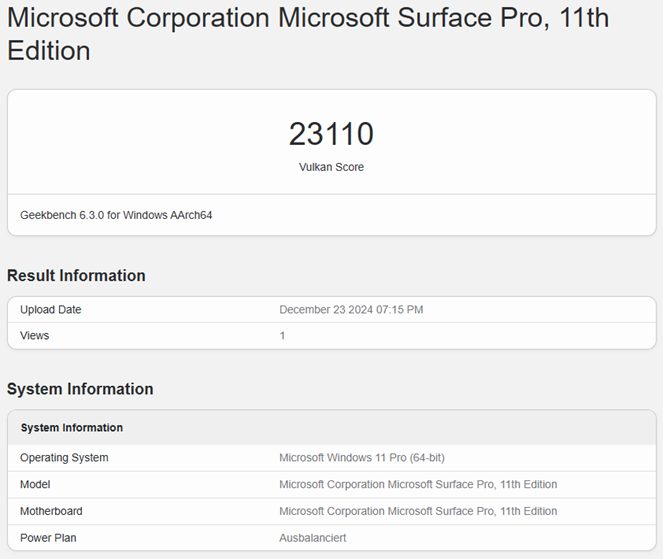Click the 'December 23 2024 07:15 PM' value
This screenshot has height=559, width=663.
click(x=351, y=310)
